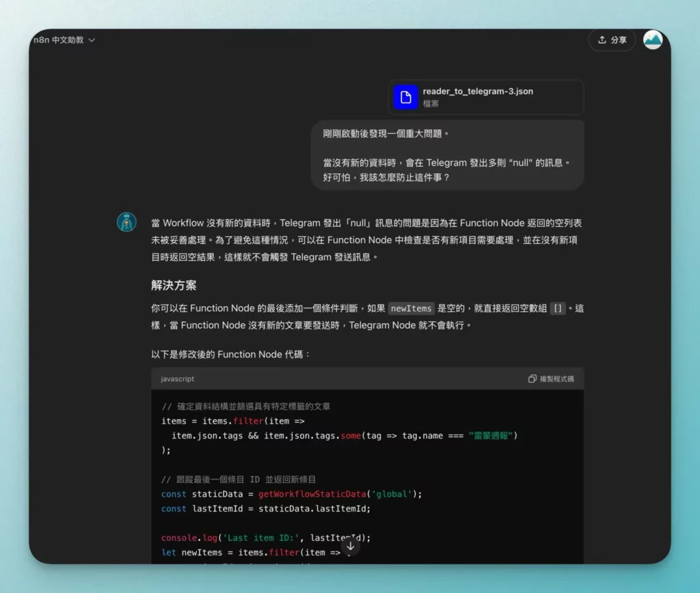The image size is (700, 593).
Task: Click the scroll-to-bottom arrow button
Action: tap(351, 546)
